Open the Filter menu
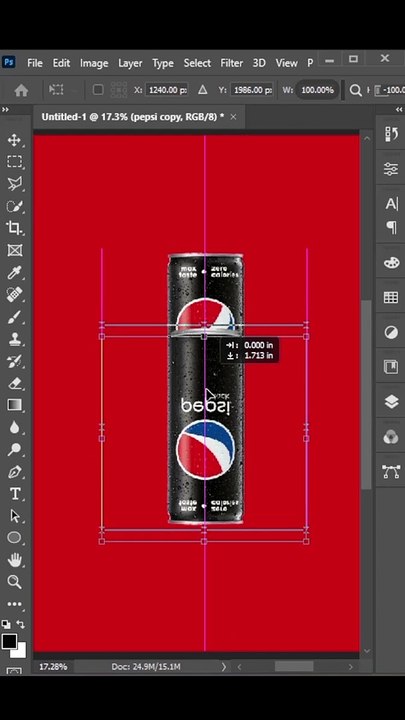 pos(231,63)
